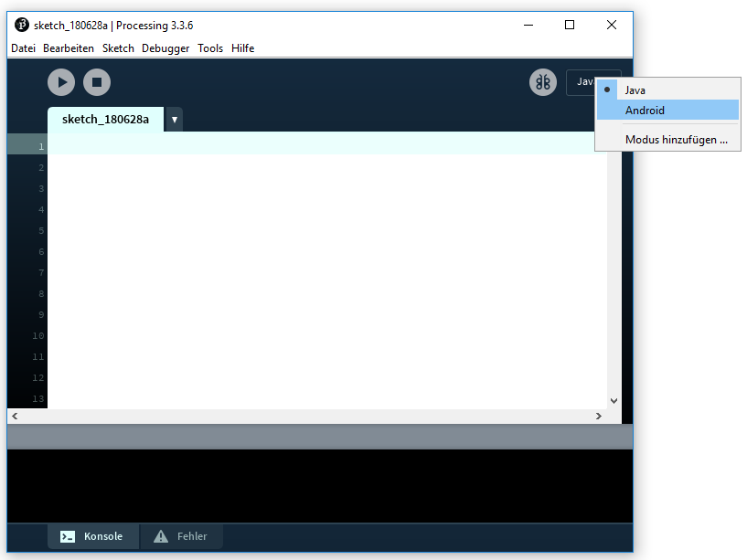Image resolution: width=747 pixels, height=560 pixels.
Task: Stop the running sketch
Action: point(97,82)
